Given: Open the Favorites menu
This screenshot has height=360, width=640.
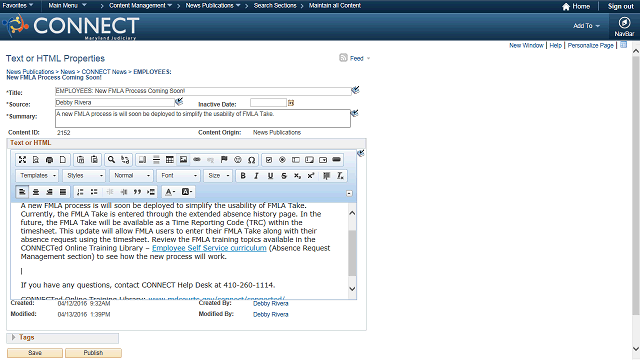Looking at the screenshot, I should click(18, 6).
